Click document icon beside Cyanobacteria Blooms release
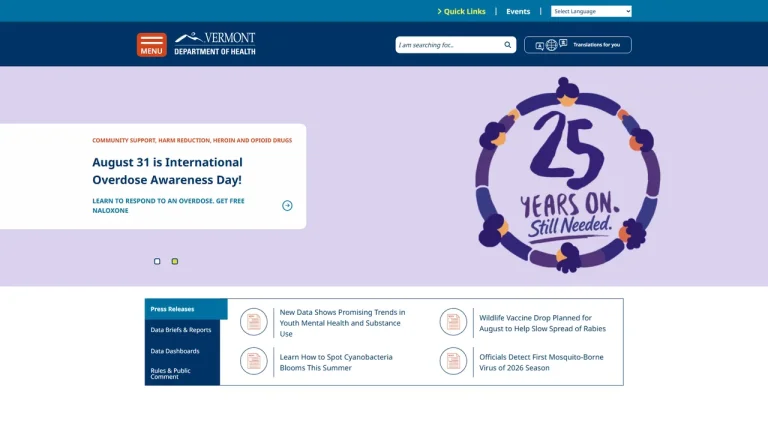 (253, 361)
